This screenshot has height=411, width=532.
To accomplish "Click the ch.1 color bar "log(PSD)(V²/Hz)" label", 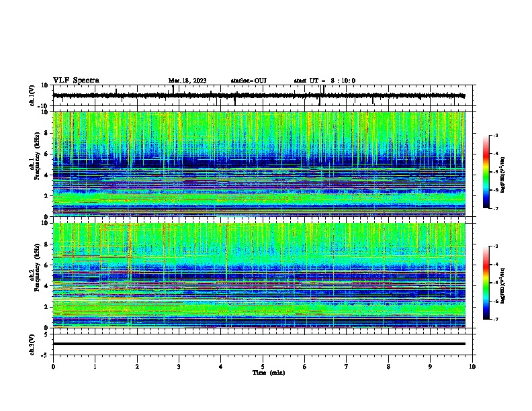I will (x=502, y=175).
